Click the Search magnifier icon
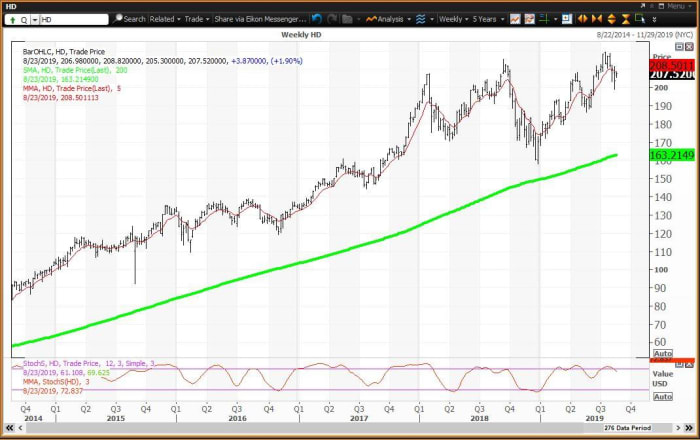Viewport: 700px width, 440px height. pos(118,19)
